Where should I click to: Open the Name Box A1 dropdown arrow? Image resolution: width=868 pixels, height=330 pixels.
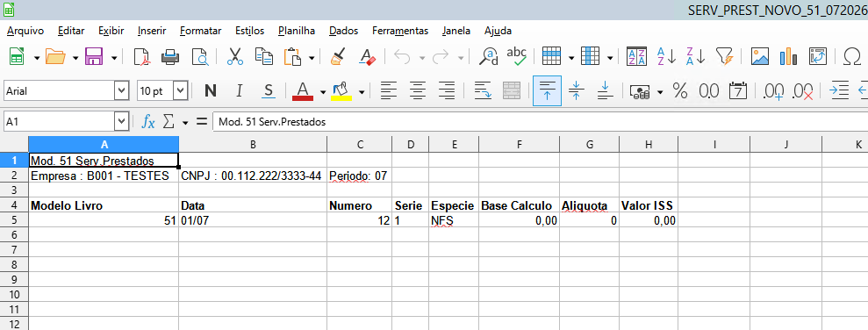point(122,122)
